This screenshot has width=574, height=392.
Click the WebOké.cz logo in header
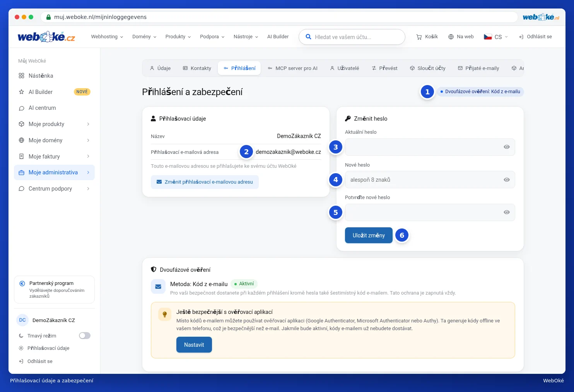46,37
